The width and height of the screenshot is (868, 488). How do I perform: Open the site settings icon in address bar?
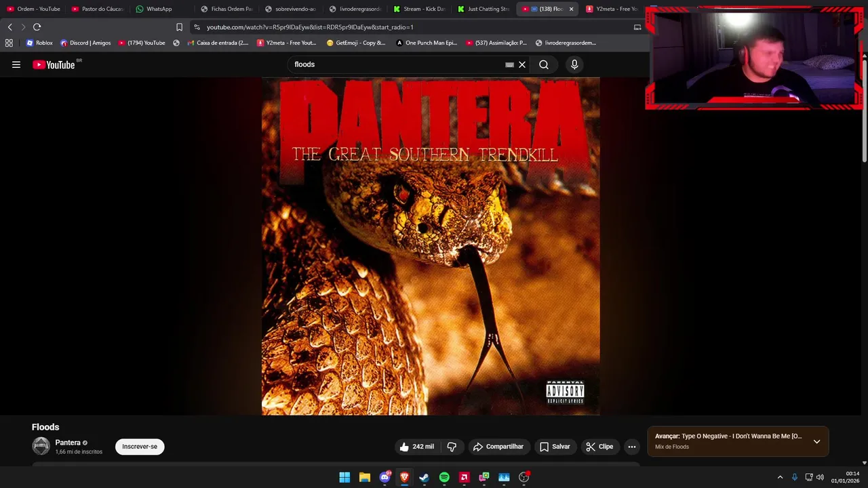click(197, 27)
